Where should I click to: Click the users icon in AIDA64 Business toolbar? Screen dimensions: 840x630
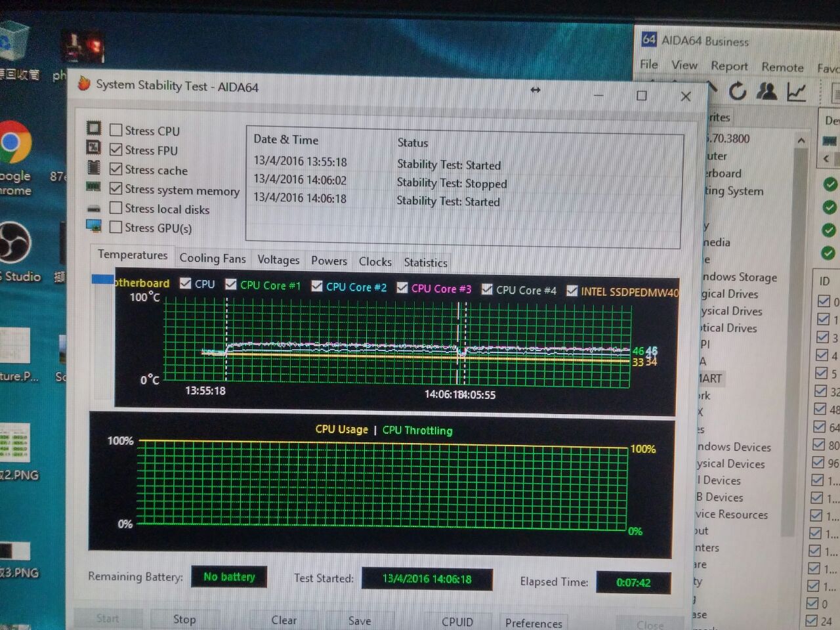point(766,91)
